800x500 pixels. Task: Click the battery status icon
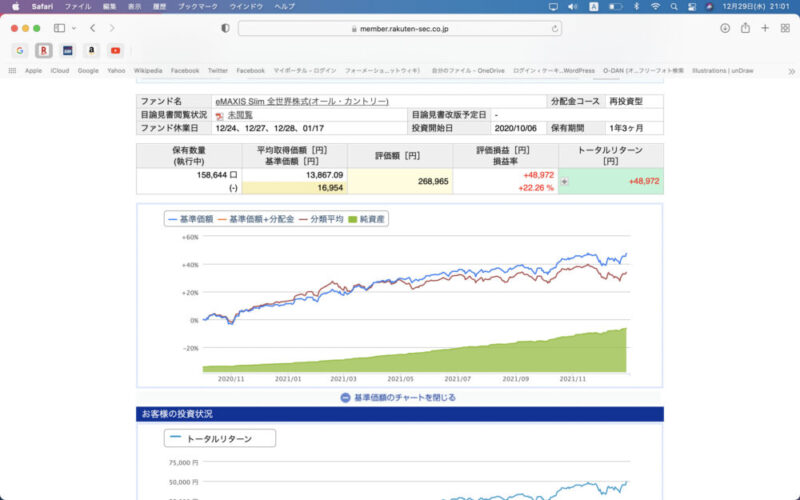[x=615, y=7]
